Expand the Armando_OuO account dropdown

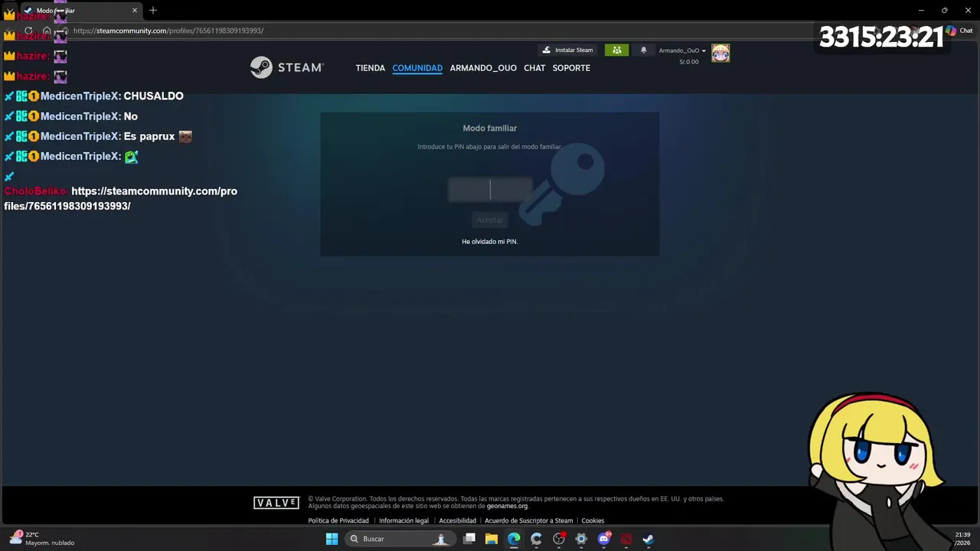tap(682, 51)
